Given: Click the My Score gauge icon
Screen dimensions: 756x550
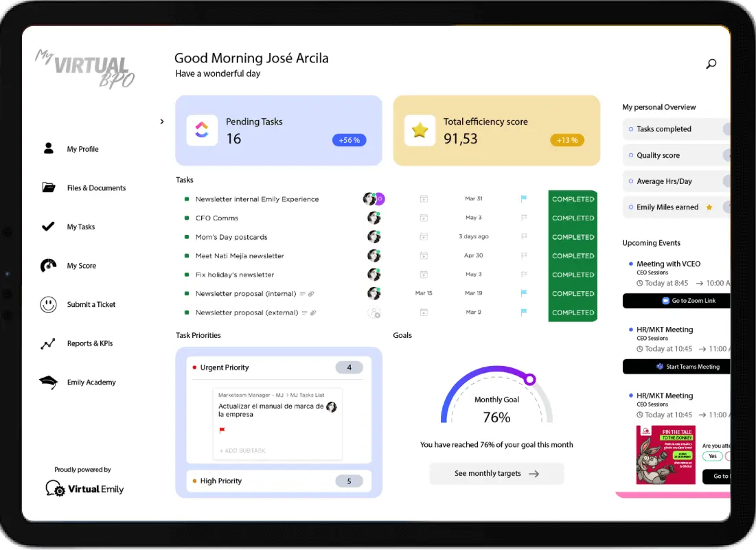Looking at the screenshot, I should pyautogui.click(x=48, y=266).
